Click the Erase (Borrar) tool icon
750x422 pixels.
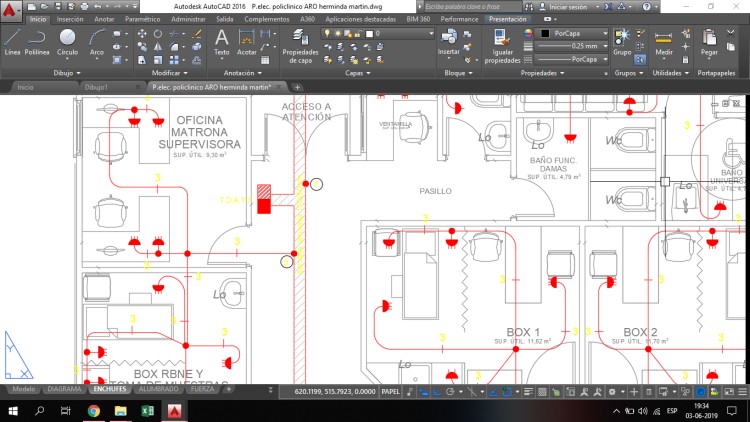coord(197,34)
